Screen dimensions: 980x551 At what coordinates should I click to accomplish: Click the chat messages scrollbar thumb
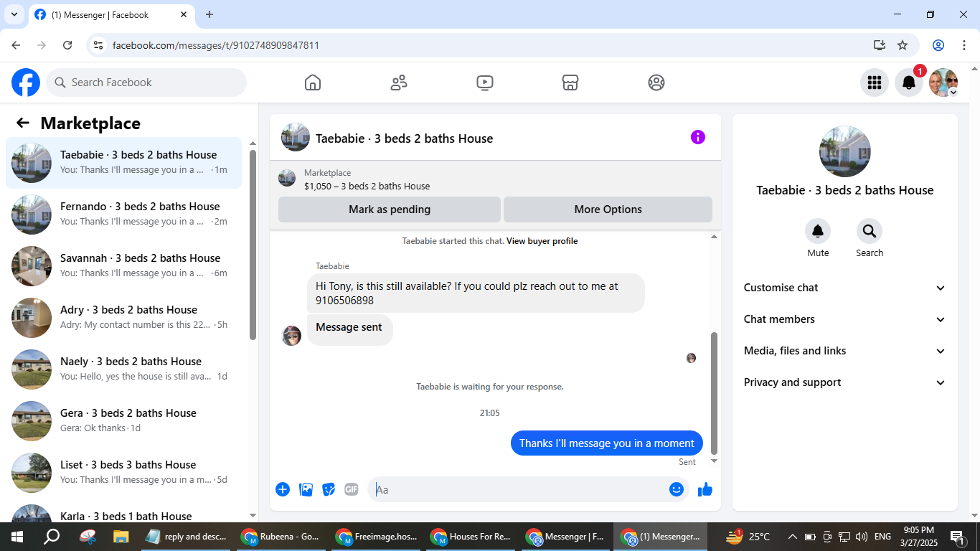(x=714, y=393)
